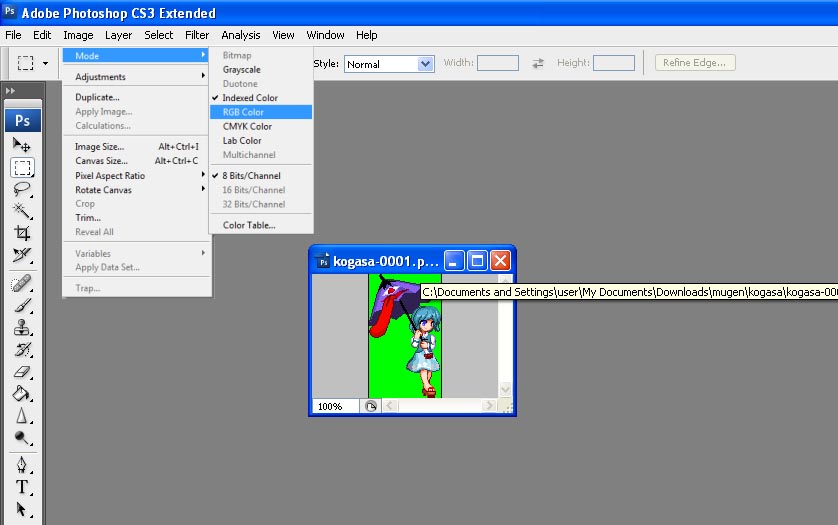Open the Edit menu

[42, 35]
